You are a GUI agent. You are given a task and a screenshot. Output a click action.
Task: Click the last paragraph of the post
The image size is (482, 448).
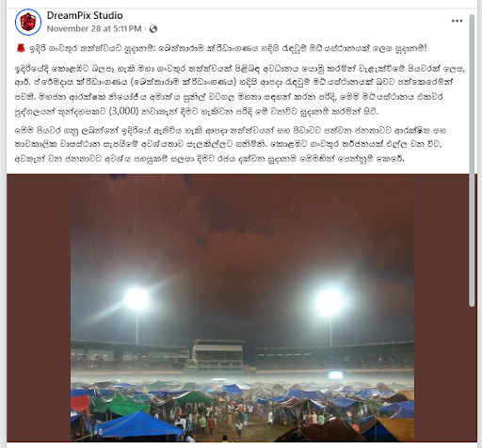(x=232, y=145)
